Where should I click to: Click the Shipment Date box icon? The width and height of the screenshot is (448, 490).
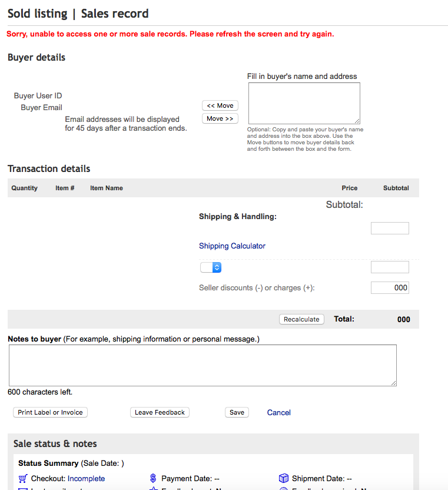283,478
